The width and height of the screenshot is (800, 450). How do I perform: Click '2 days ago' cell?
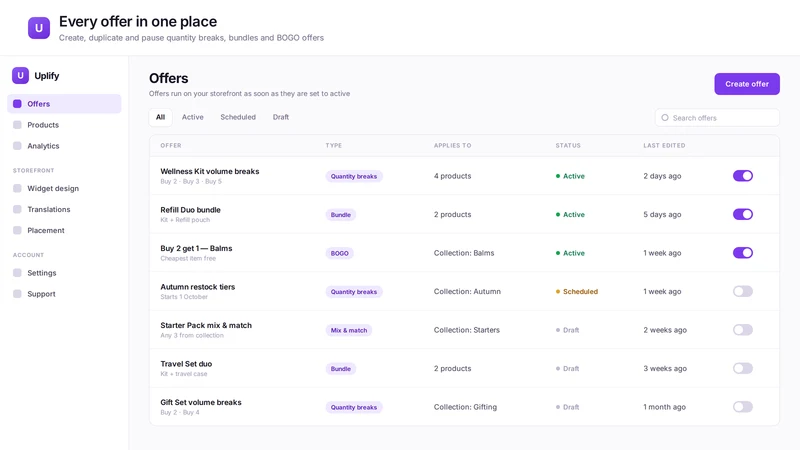pos(662,176)
